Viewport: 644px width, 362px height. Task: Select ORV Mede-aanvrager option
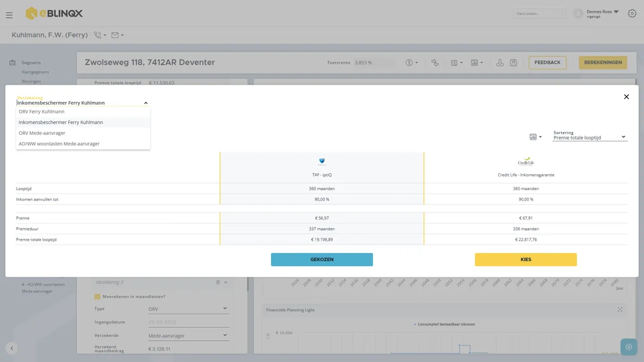point(83,133)
